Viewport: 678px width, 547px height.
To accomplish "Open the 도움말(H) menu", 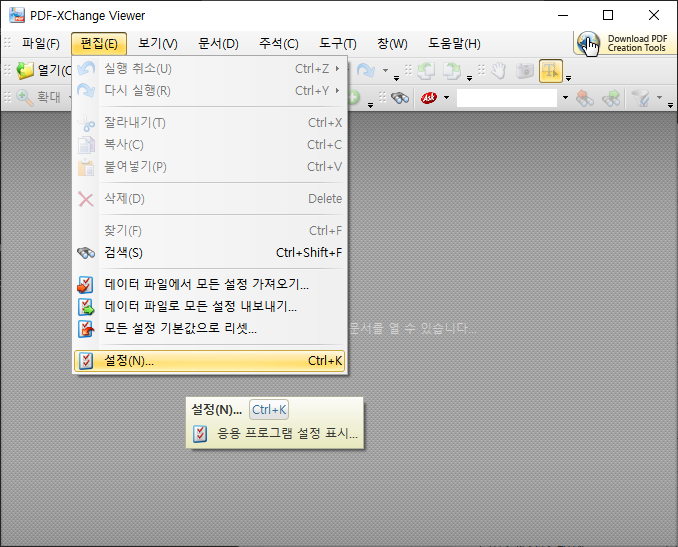I will 454,44.
